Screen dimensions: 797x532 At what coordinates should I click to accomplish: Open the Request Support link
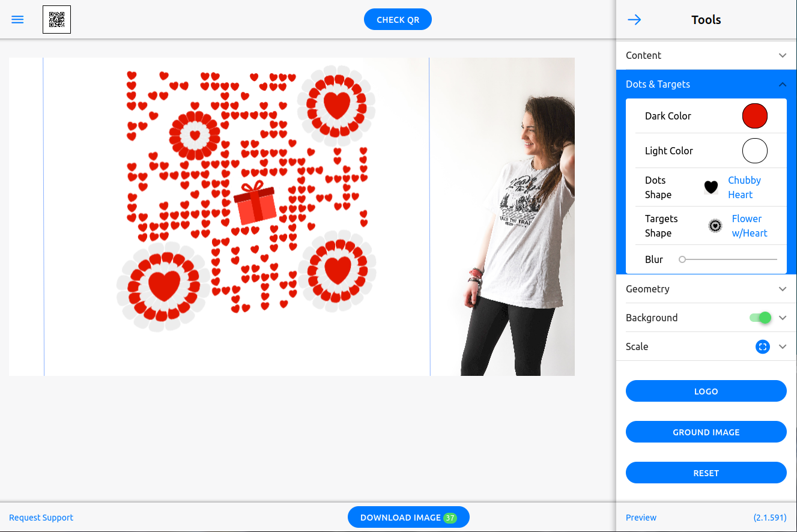click(41, 517)
